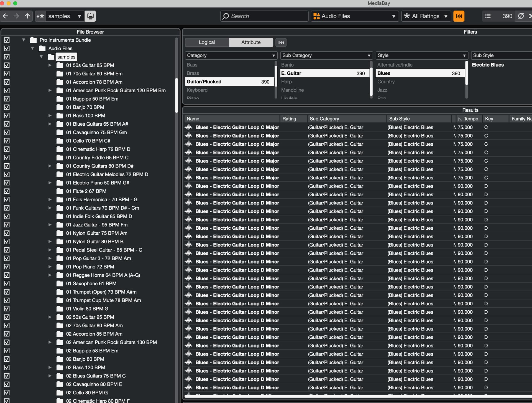Image resolution: width=532 pixels, height=403 pixels.
Task: Expand the 01 Funk Guitars 70 BPM folder
Action: pyautogui.click(x=50, y=208)
